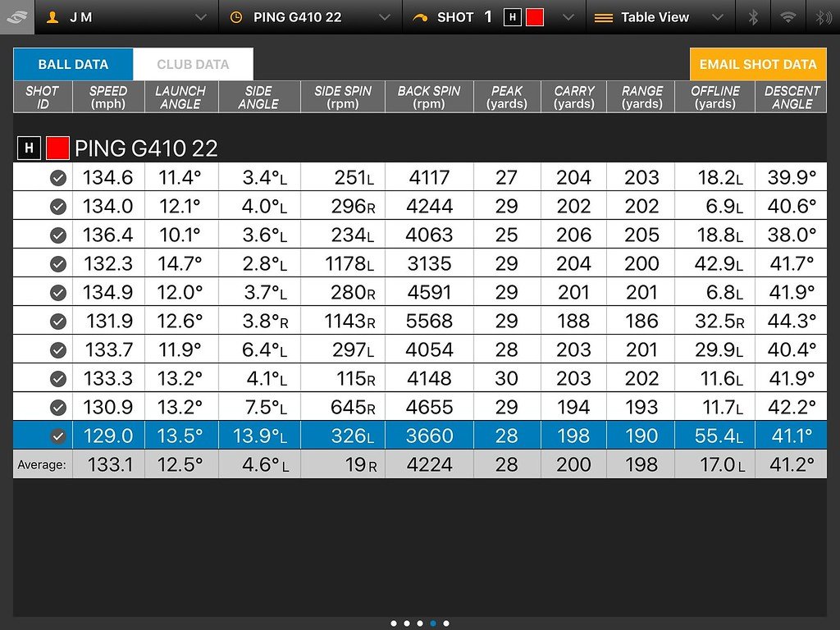Uncheck the shot with speed 134.0
Image resolution: width=840 pixels, height=630 pixels.
(58, 206)
